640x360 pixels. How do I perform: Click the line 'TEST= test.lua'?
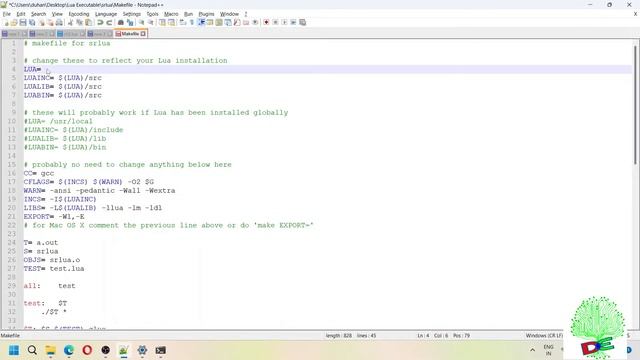click(54, 269)
